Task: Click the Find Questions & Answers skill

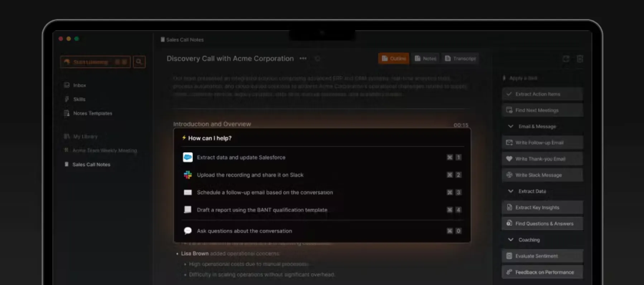Action: [542, 223]
